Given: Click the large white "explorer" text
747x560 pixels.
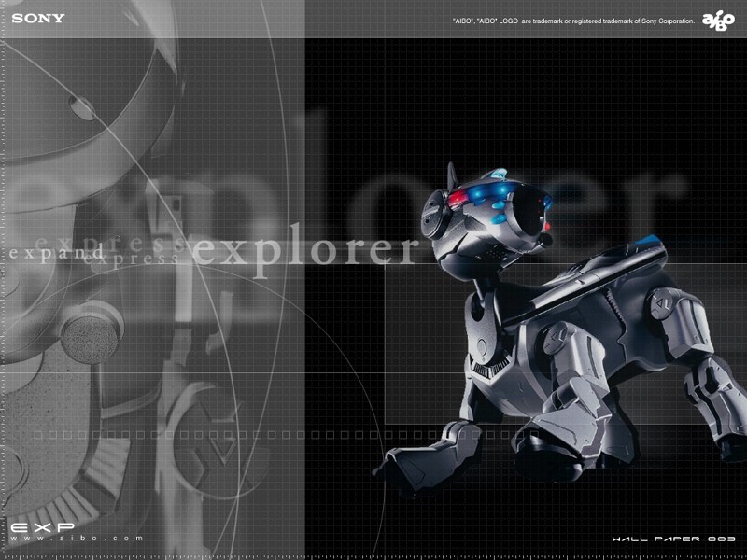Looking at the screenshot, I should tap(303, 250).
